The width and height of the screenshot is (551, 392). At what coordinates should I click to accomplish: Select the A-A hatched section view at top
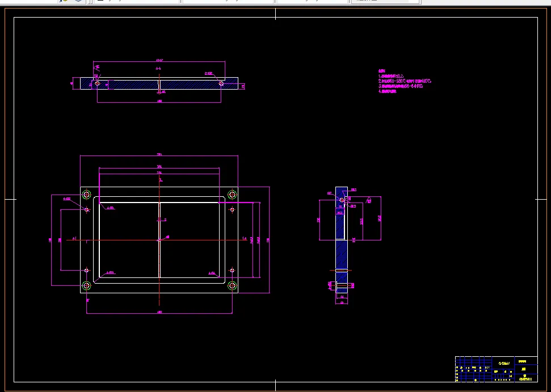click(159, 83)
